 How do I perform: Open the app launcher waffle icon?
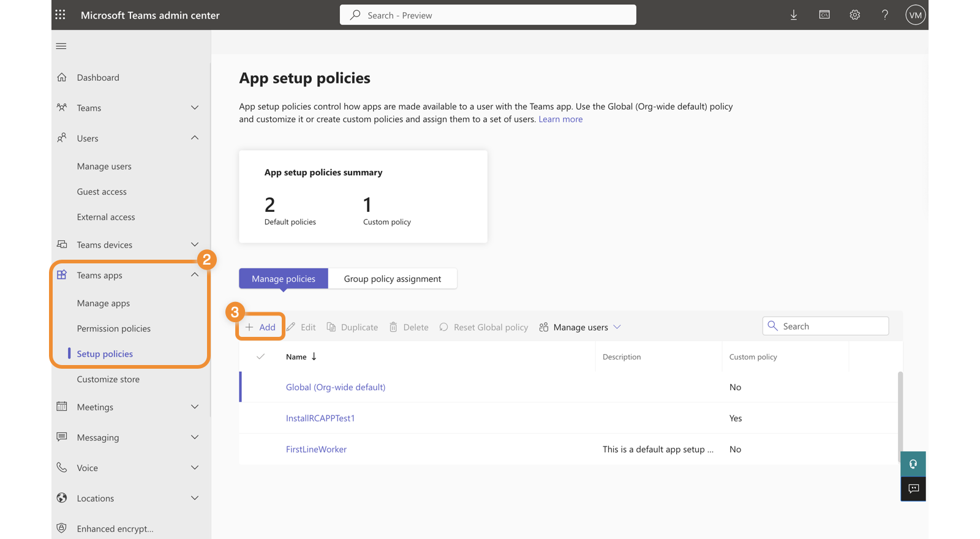60,15
